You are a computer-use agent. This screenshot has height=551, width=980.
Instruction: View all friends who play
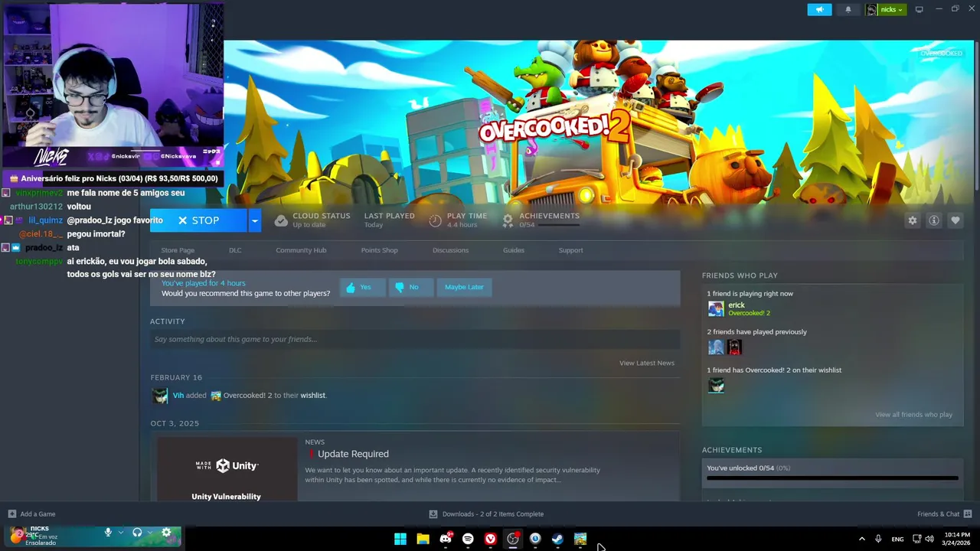(x=913, y=415)
